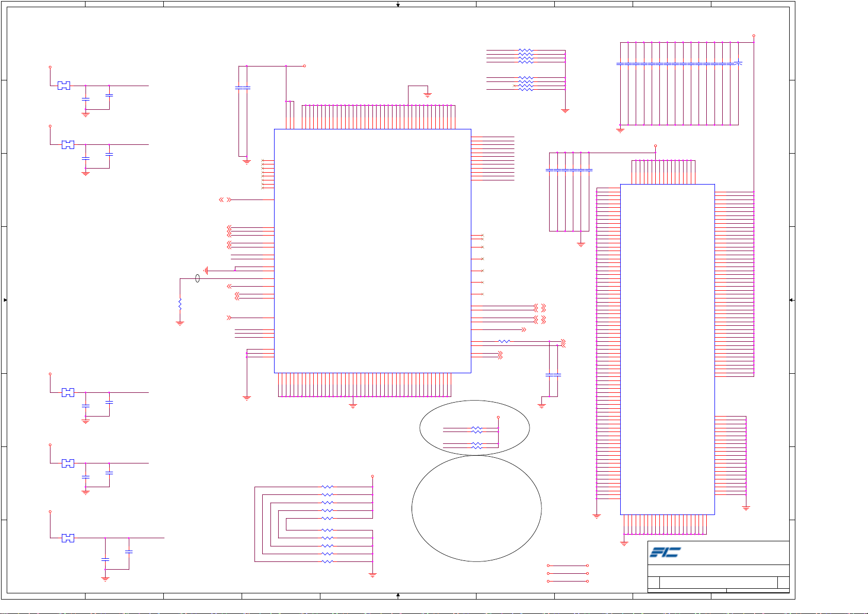Select the large square IC symbol in center
This screenshot has height=614, width=868.
click(x=372, y=251)
